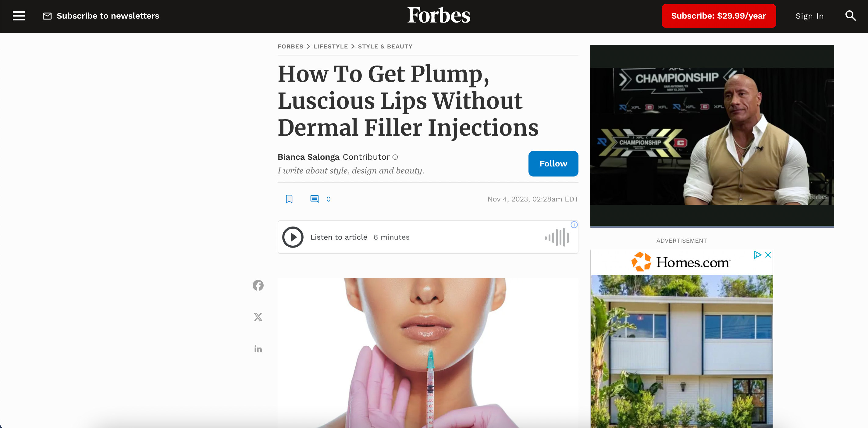Viewport: 868px width, 428px height.
Task: Click Subscribe: $29.99/year button
Action: coord(719,16)
